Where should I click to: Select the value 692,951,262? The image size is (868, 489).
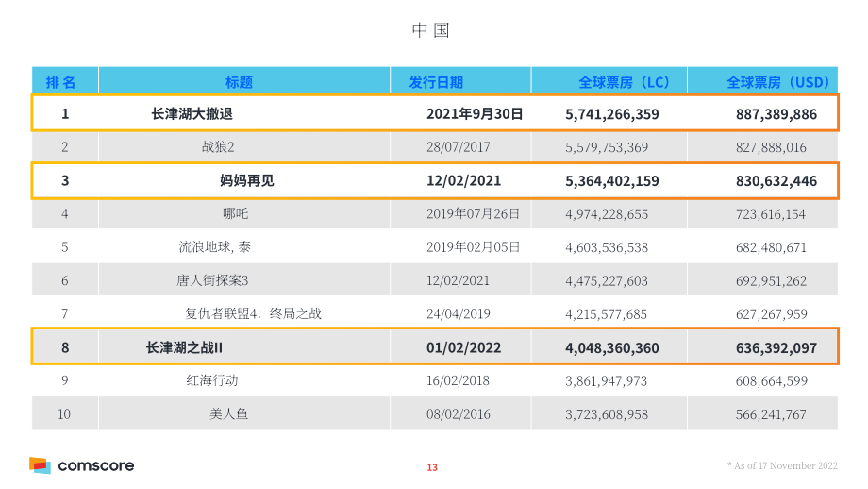771,281
